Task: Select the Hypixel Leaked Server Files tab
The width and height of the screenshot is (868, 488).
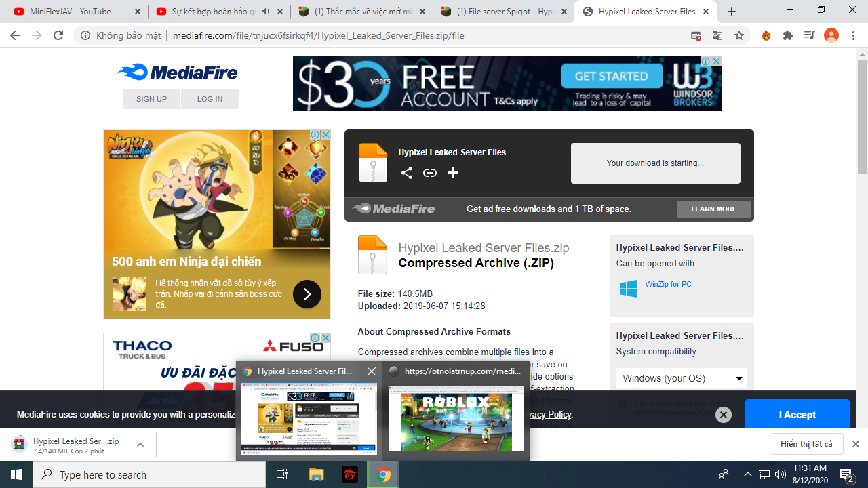Action: [646, 12]
